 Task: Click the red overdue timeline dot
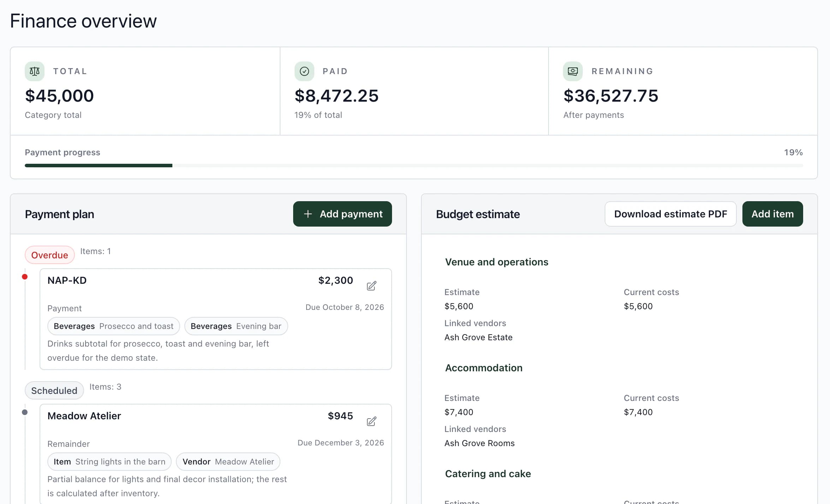point(25,277)
